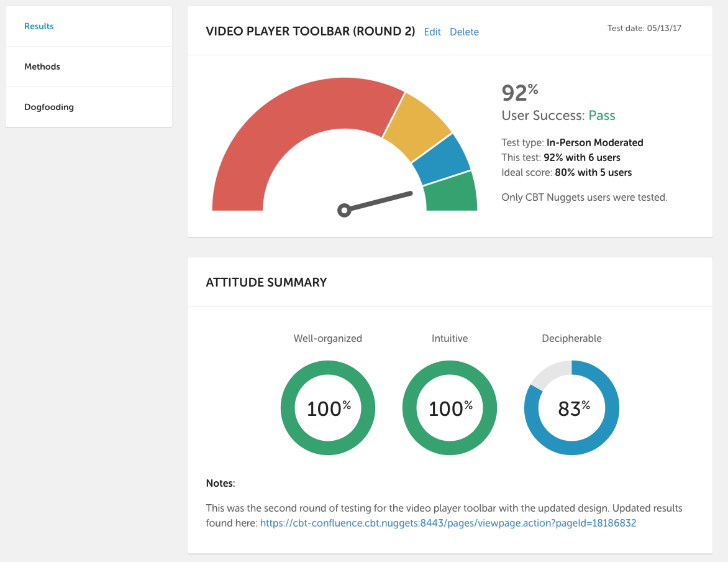728x562 pixels.
Task: Click the Attitude Summary heading
Action: pyautogui.click(x=266, y=282)
